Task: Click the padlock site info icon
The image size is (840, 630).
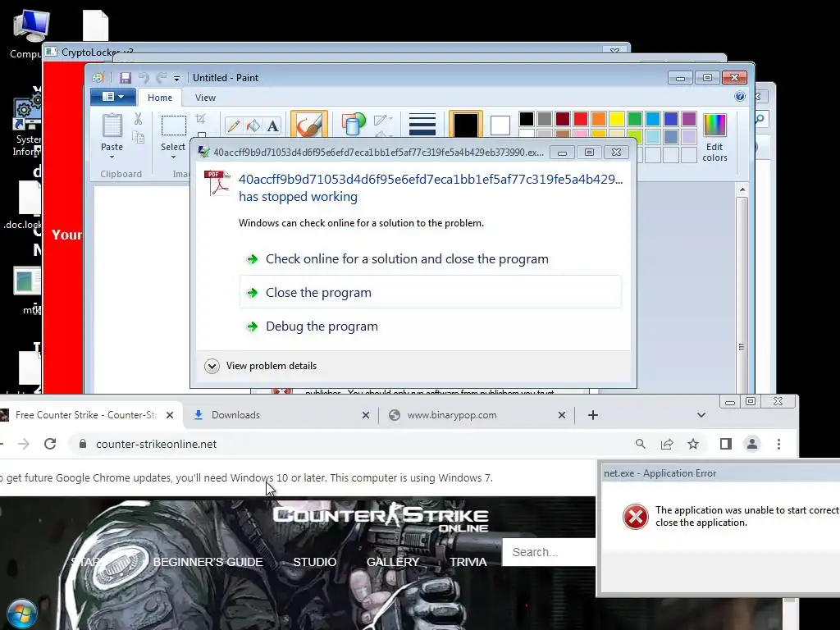Action: pyautogui.click(x=83, y=444)
